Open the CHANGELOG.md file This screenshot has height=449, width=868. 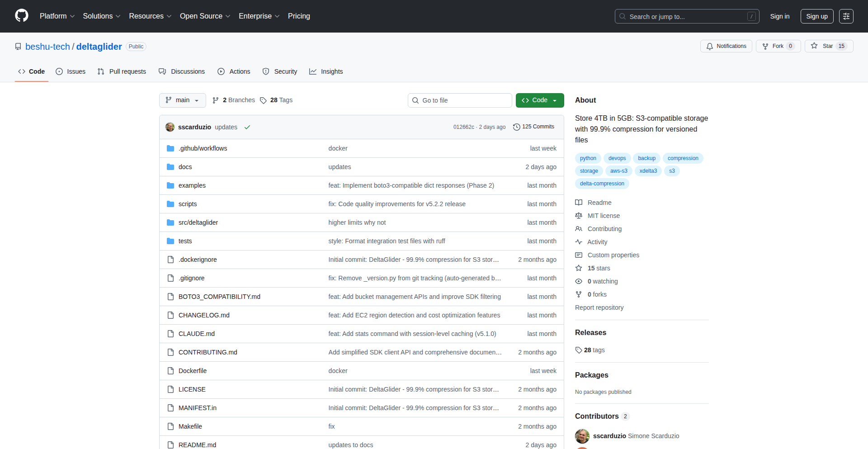click(204, 315)
